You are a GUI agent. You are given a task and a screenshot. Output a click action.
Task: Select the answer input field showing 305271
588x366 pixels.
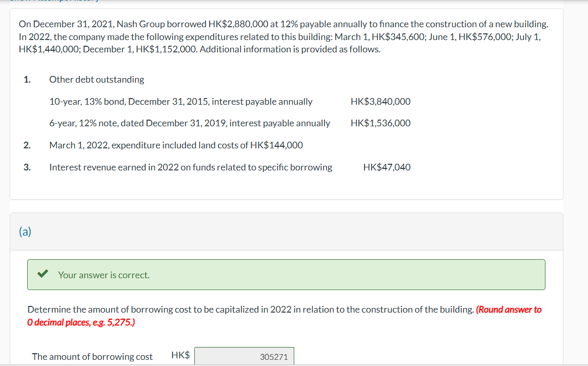click(244, 356)
